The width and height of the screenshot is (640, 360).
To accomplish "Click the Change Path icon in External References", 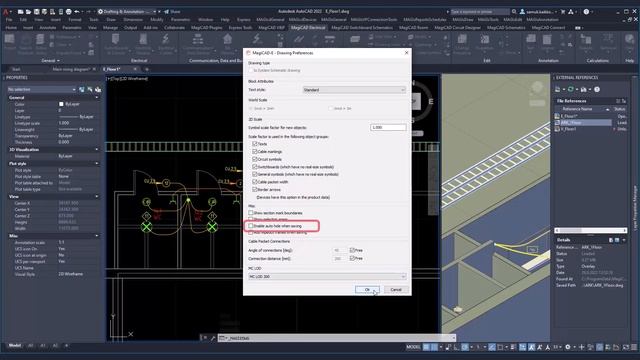I will pyautogui.click(x=584, y=89).
